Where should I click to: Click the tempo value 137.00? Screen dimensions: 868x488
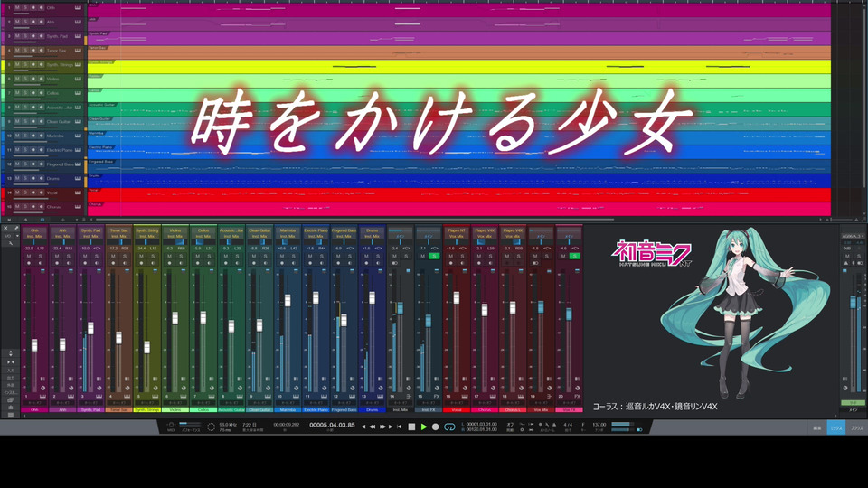tap(599, 425)
